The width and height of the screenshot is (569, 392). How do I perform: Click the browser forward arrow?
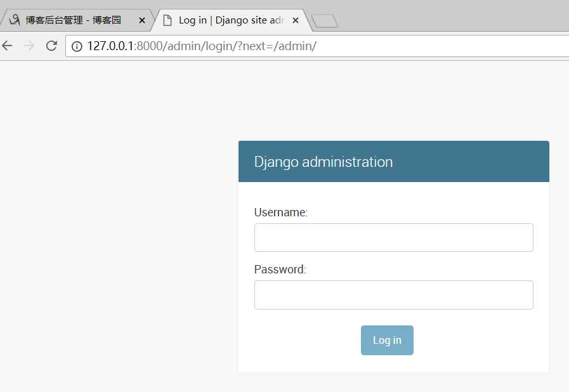(29, 46)
